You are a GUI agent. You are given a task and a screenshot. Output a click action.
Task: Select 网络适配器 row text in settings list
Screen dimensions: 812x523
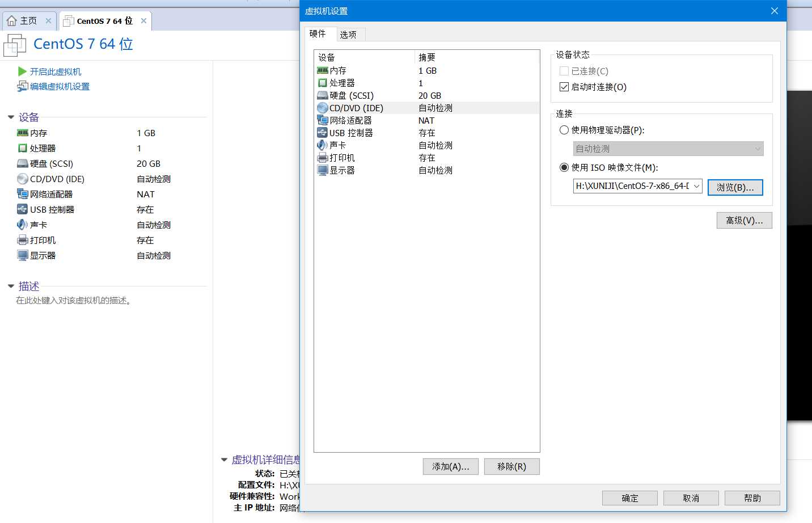[x=350, y=120]
